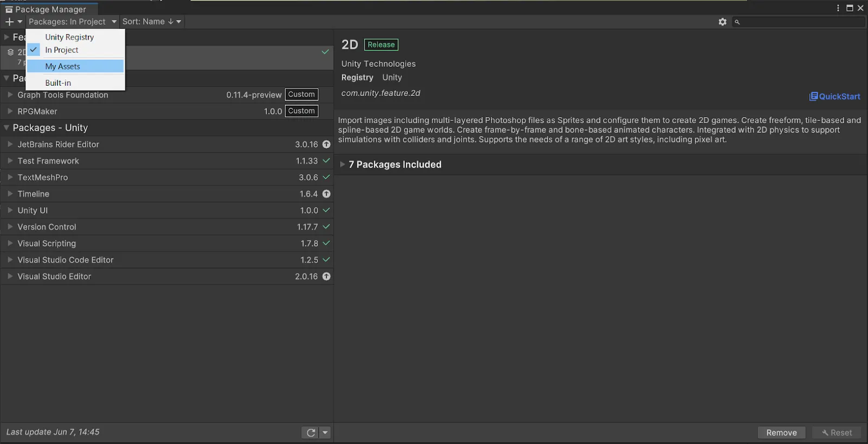
Task: Expand Visual Studio Code Editor versions
Action: [10, 260]
